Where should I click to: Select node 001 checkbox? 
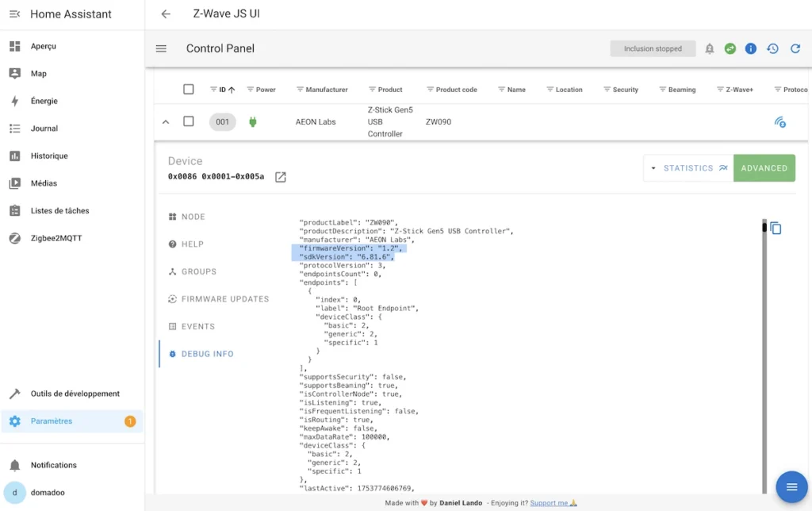(189, 121)
